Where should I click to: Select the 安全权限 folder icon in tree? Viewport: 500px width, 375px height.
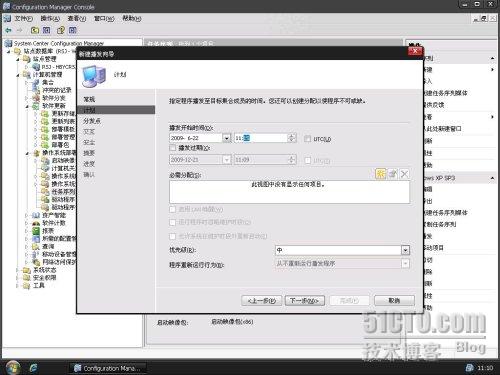coord(27,278)
